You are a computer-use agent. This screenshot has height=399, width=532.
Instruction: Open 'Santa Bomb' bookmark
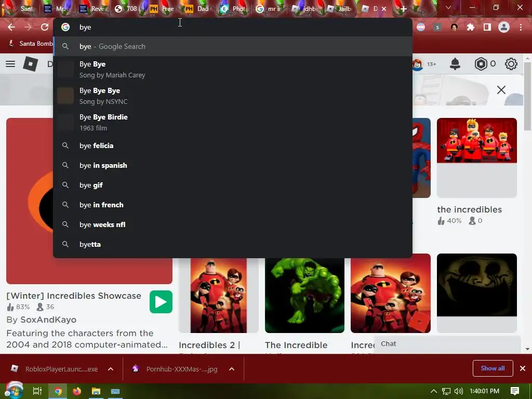[30, 44]
